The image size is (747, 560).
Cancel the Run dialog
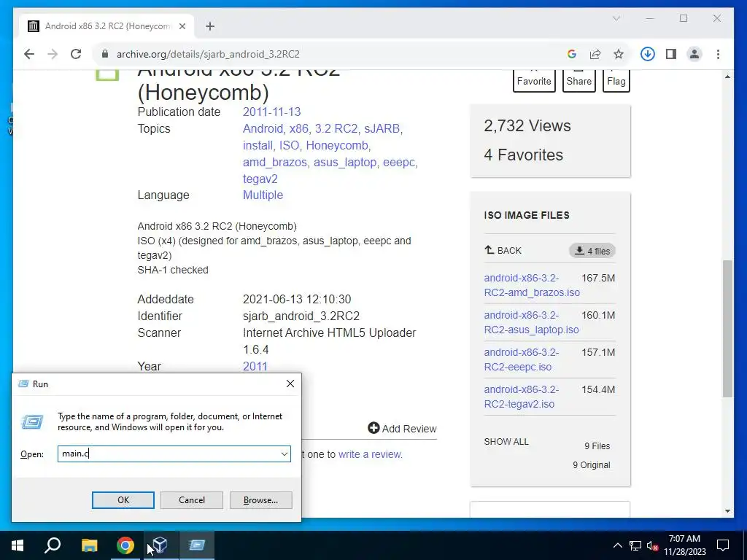pos(192,500)
